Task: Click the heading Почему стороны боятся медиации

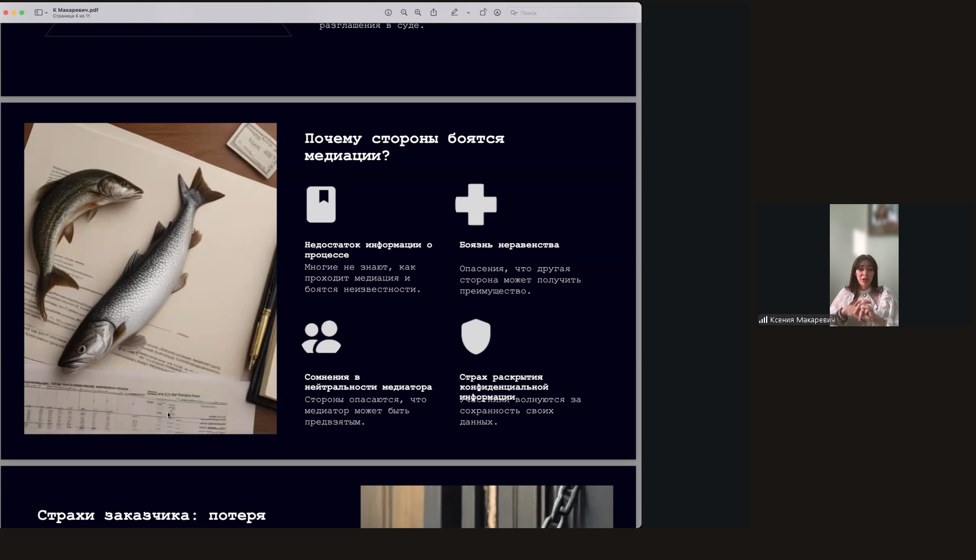Action: (404, 147)
